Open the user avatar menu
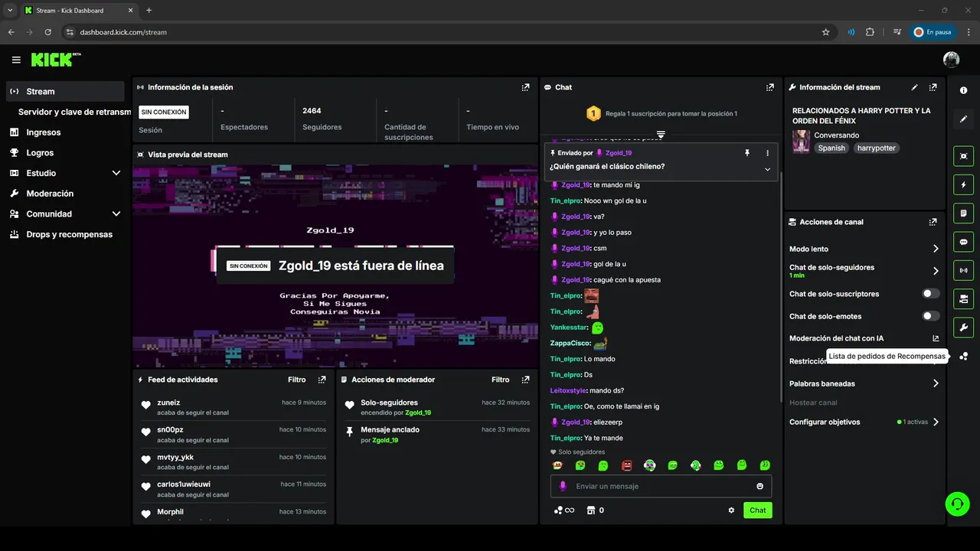980x551 pixels. point(951,60)
